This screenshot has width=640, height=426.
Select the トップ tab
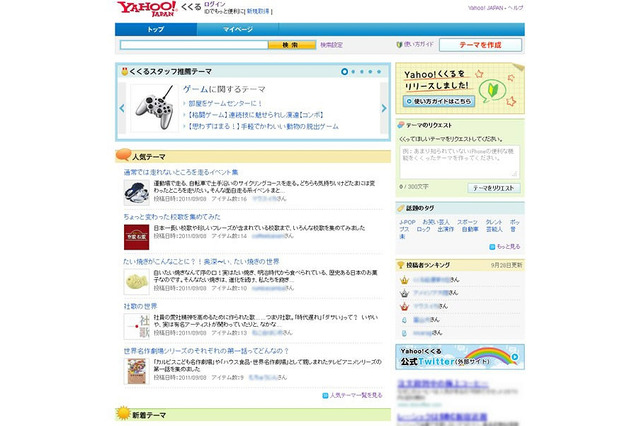[x=156, y=29]
